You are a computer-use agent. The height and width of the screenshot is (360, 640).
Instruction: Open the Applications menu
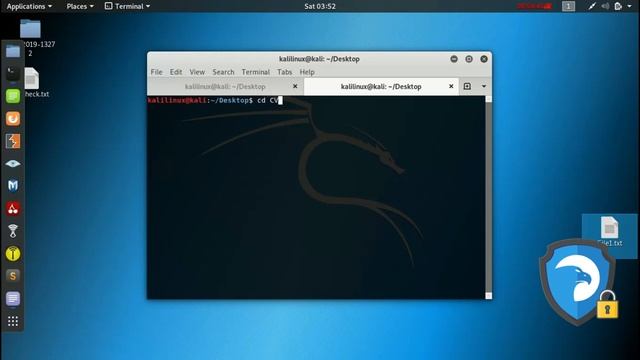click(29, 6)
